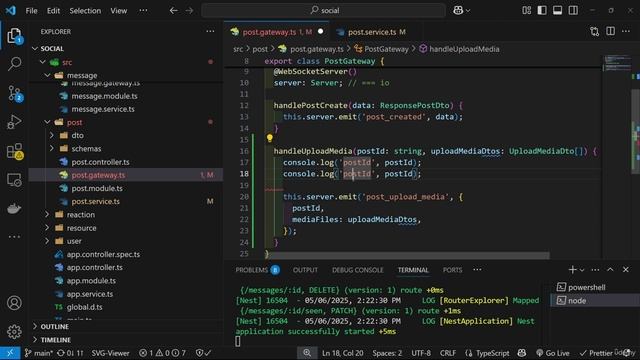The width and height of the screenshot is (640, 360).
Task: Collapse the message folder
Action: coord(47,76)
